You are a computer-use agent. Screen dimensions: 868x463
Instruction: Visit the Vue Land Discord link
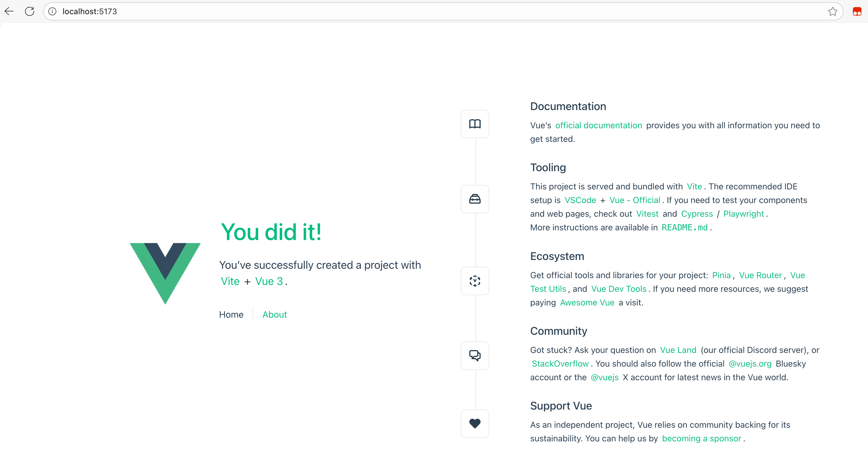pos(678,350)
